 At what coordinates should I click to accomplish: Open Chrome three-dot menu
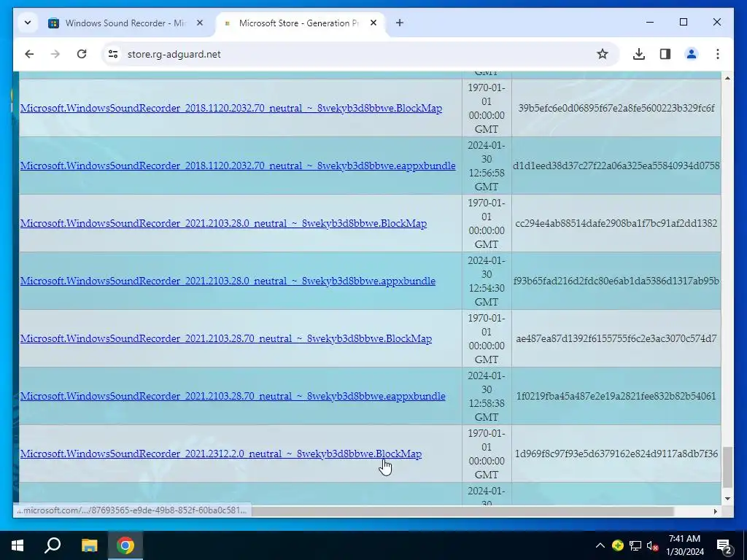coord(718,54)
